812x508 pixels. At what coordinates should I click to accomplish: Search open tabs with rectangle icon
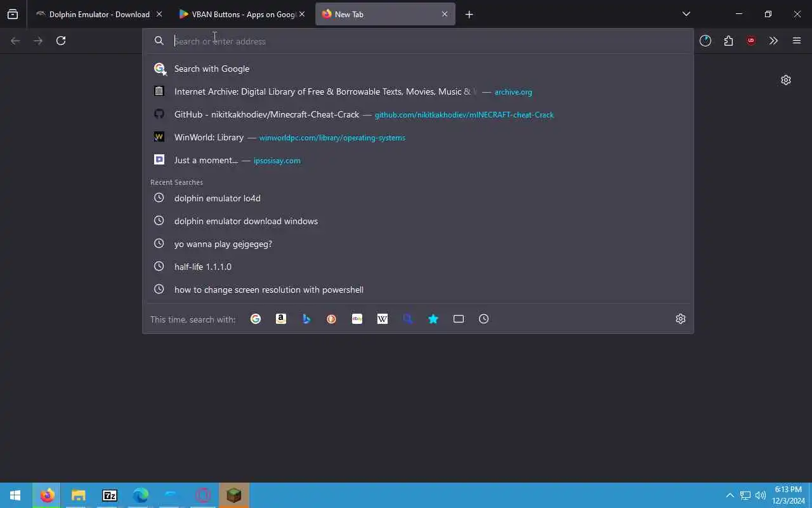tap(459, 319)
